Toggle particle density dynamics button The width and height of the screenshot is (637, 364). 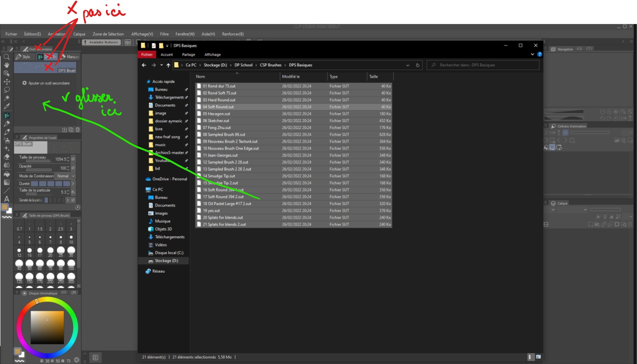(73, 200)
